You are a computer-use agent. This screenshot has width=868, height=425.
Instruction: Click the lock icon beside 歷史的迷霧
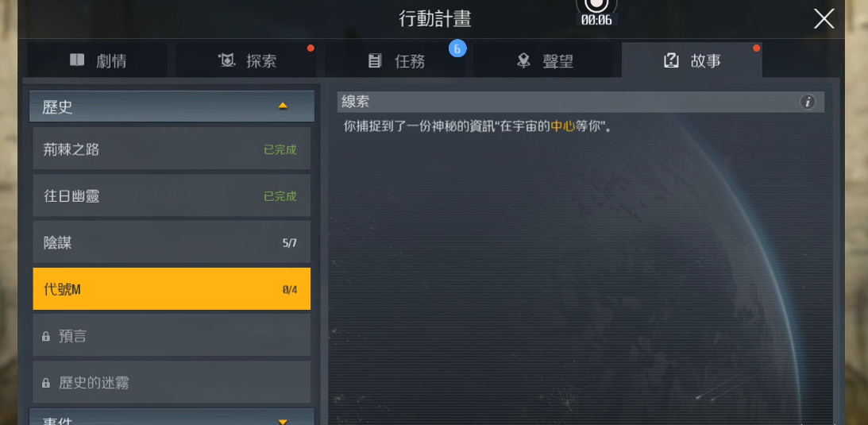(46, 382)
